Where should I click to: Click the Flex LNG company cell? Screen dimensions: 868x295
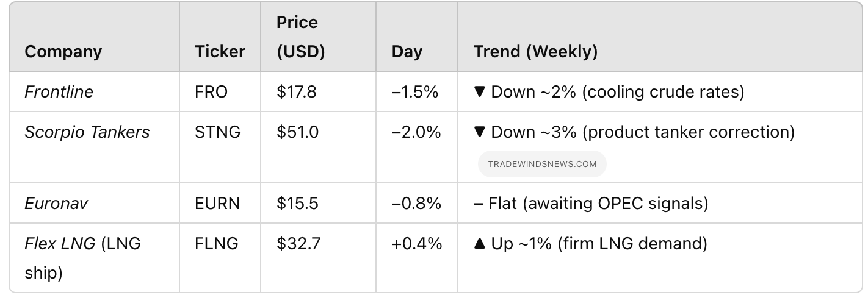tap(82, 258)
